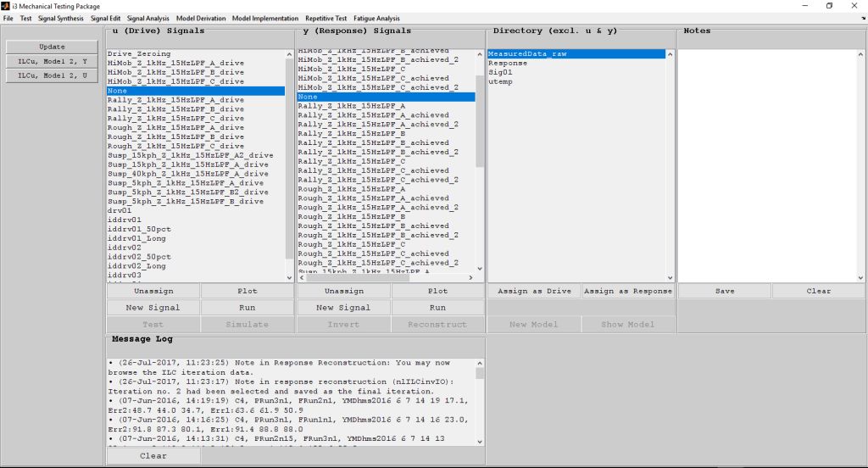Save the notes with Save button

coord(725,291)
